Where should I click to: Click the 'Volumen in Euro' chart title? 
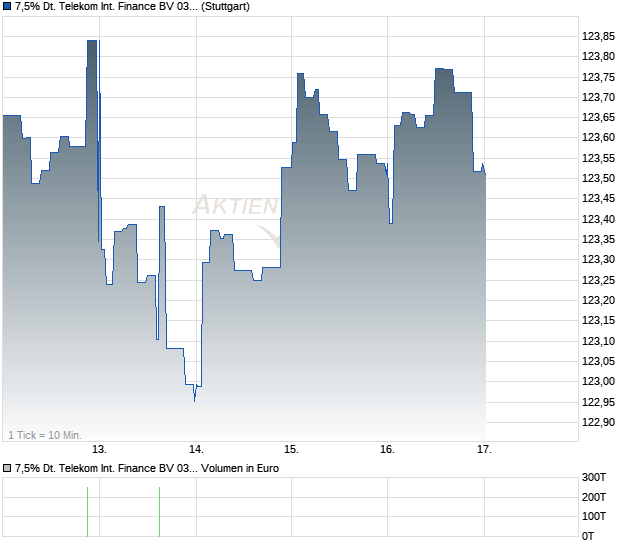coord(240,469)
